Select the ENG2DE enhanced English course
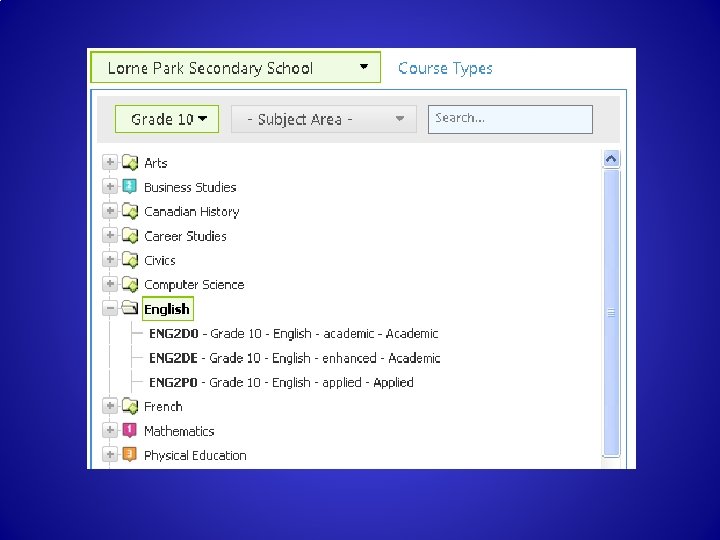 click(x=294, y=358)
